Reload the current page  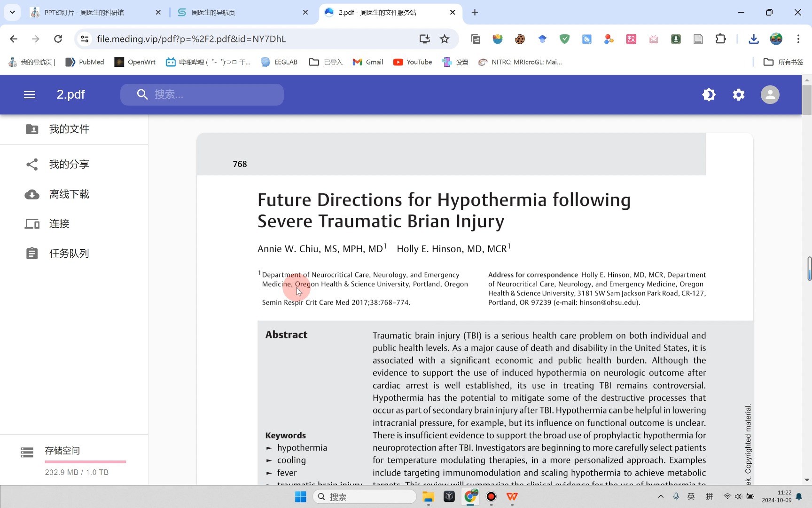58,39
